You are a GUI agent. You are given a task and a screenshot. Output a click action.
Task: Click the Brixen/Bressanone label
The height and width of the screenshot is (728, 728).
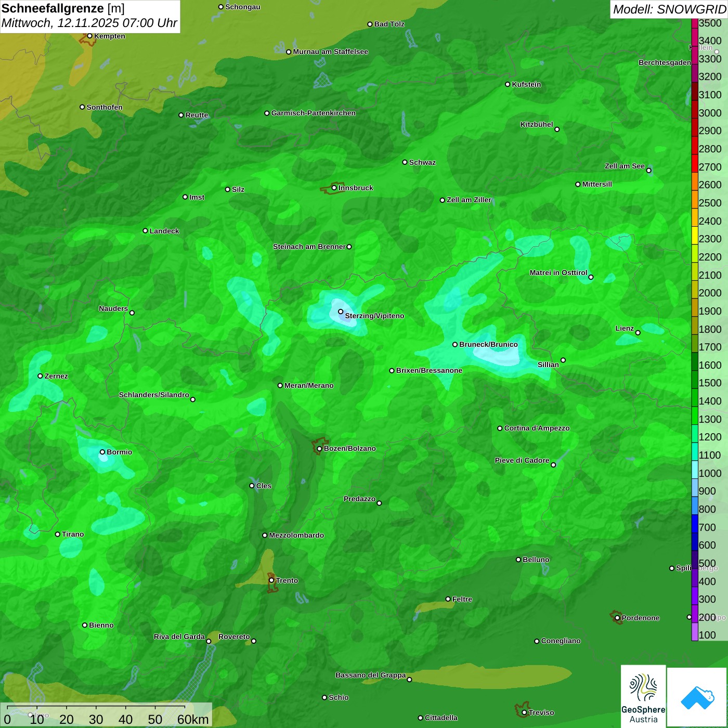click(x=429, y=370)
